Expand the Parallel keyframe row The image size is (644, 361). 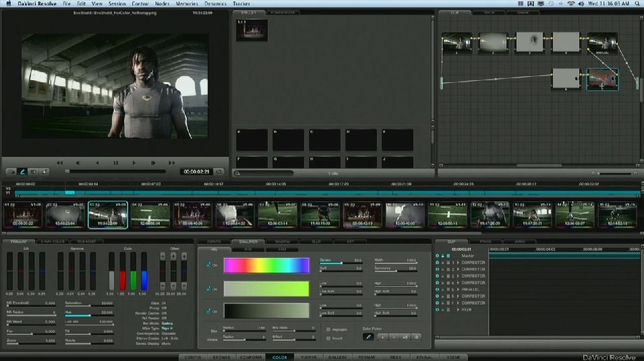(458, 290)
